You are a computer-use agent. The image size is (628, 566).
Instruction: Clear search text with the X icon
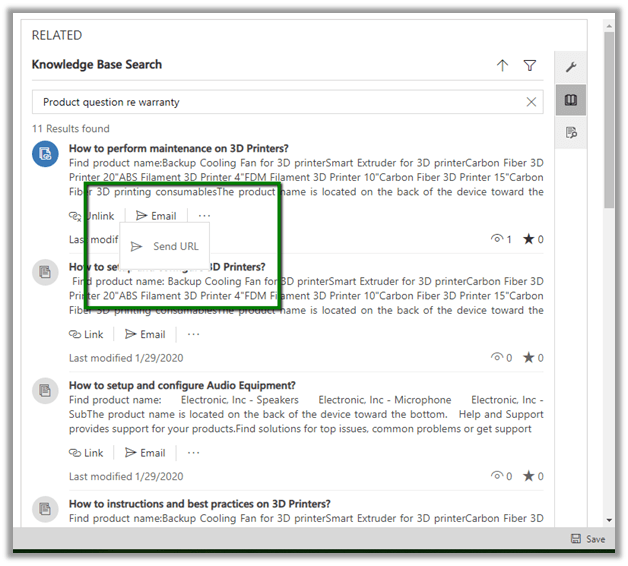(x=531, y=102)
